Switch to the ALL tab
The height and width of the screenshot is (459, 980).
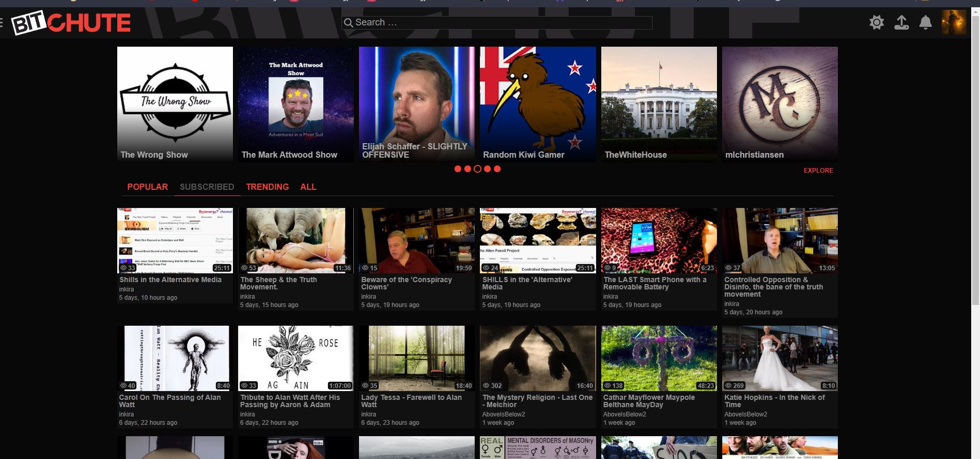[x=308, y=187]
